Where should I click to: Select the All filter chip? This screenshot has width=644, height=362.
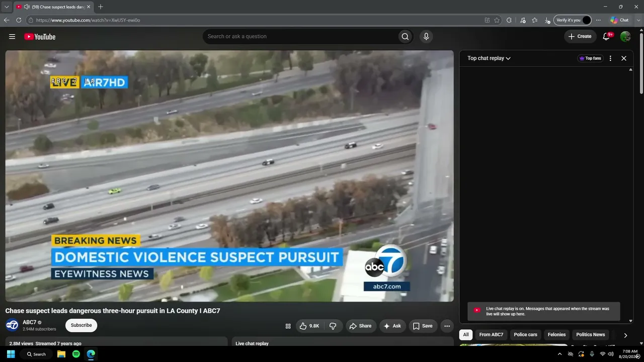tap(466, 335)
